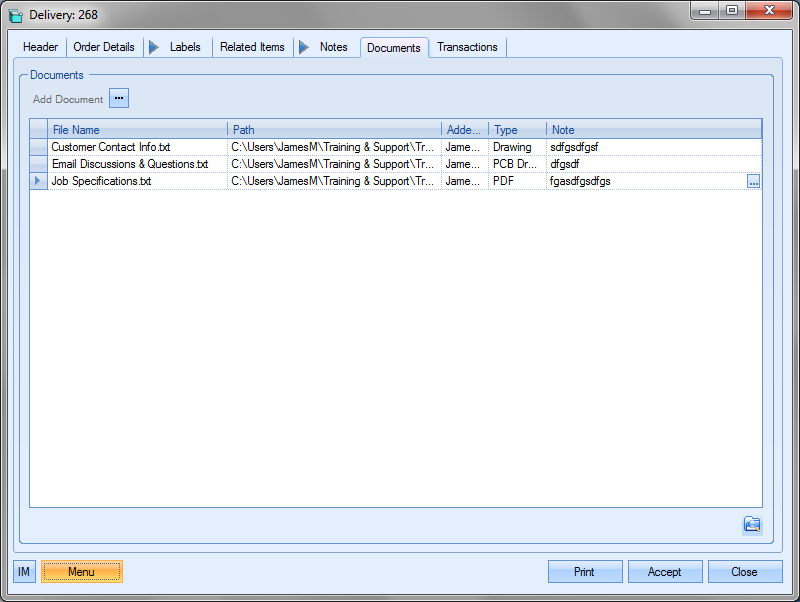Click the Add Document ellipsis button

(x=118, y=98)
